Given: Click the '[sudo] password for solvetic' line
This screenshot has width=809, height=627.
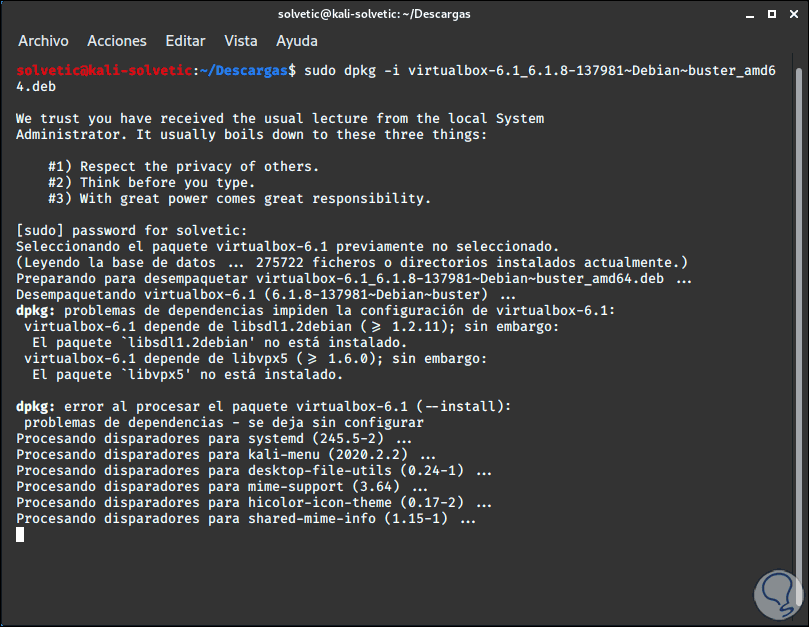Looking at the screenshot, I should click(x=122, y=230).
